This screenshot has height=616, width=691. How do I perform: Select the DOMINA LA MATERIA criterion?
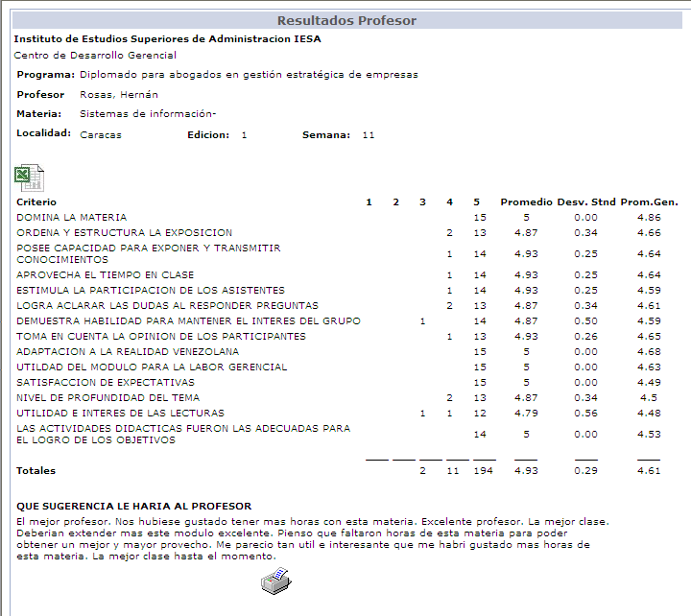point(71,217)
